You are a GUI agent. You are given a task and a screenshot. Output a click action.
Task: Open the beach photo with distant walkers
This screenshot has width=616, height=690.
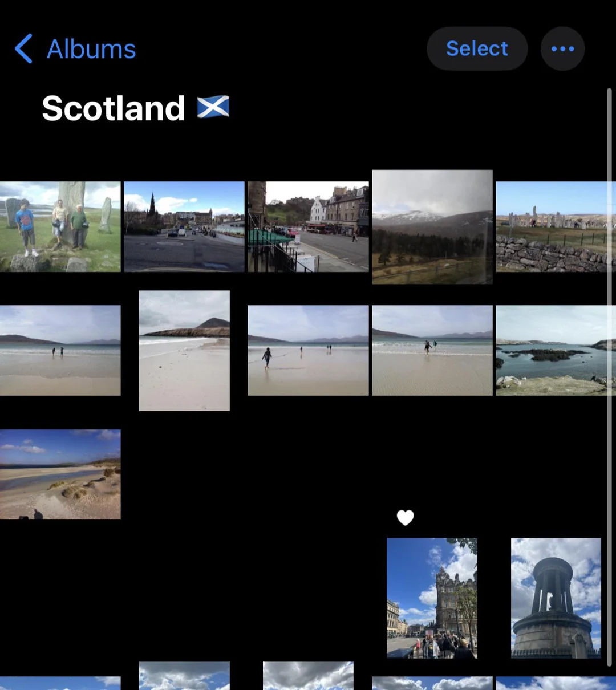(60, 350)
